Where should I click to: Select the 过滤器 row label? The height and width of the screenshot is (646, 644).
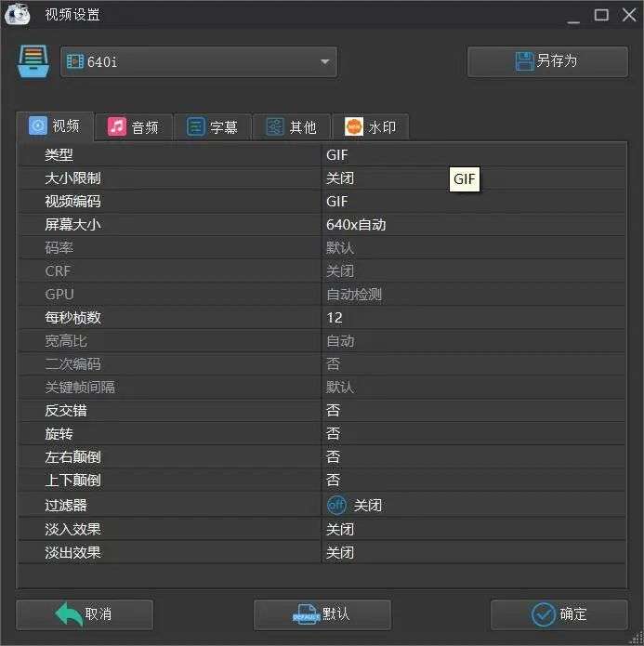[66, 505]
